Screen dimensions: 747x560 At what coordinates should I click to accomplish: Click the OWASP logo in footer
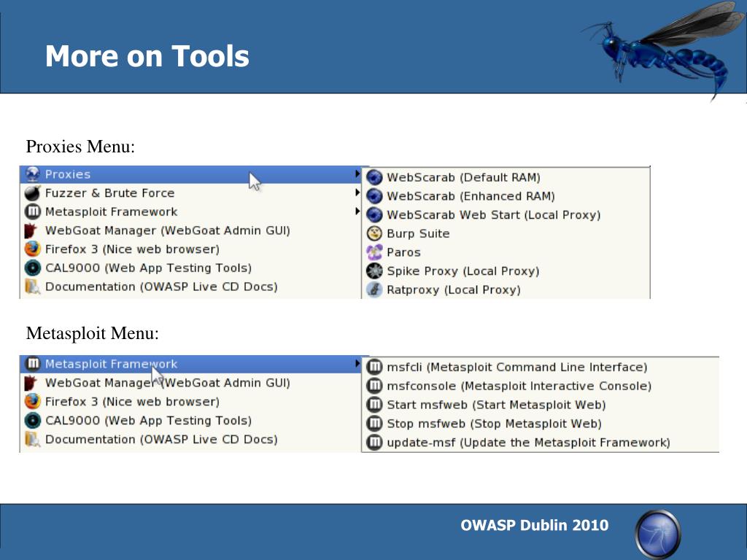pyautogui.click(x=658, y=534)
